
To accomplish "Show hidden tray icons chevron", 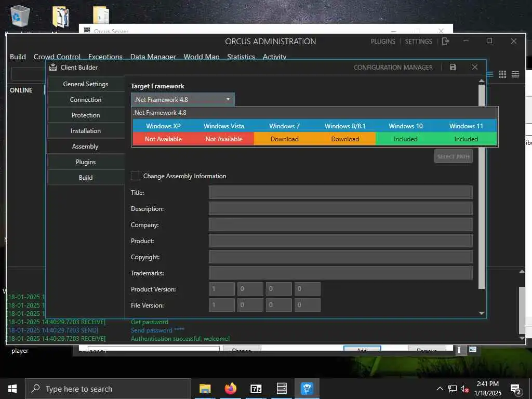I will tap(440, 389).
